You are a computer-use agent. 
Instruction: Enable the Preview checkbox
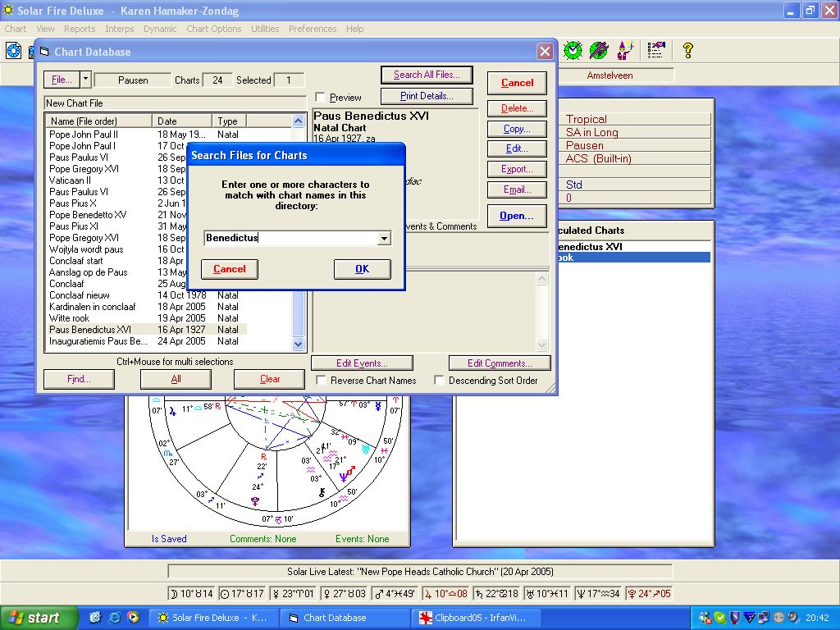pyautogui.click(x=320, y=98)
